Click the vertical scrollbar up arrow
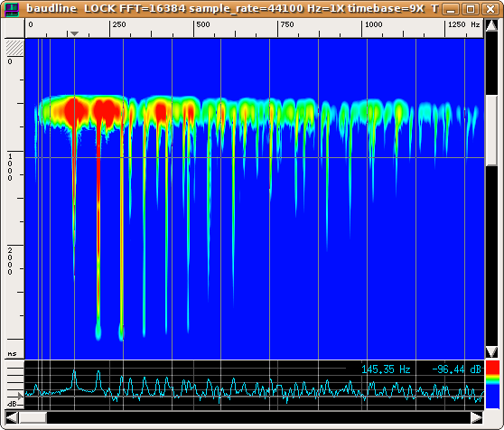504x430 pixels. [491, 25]
